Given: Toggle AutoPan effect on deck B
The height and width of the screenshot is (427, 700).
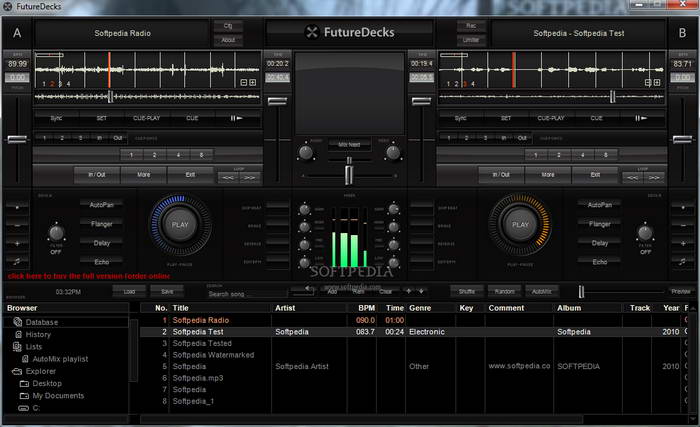Looking at the screenshot, I should click(600, 205).
